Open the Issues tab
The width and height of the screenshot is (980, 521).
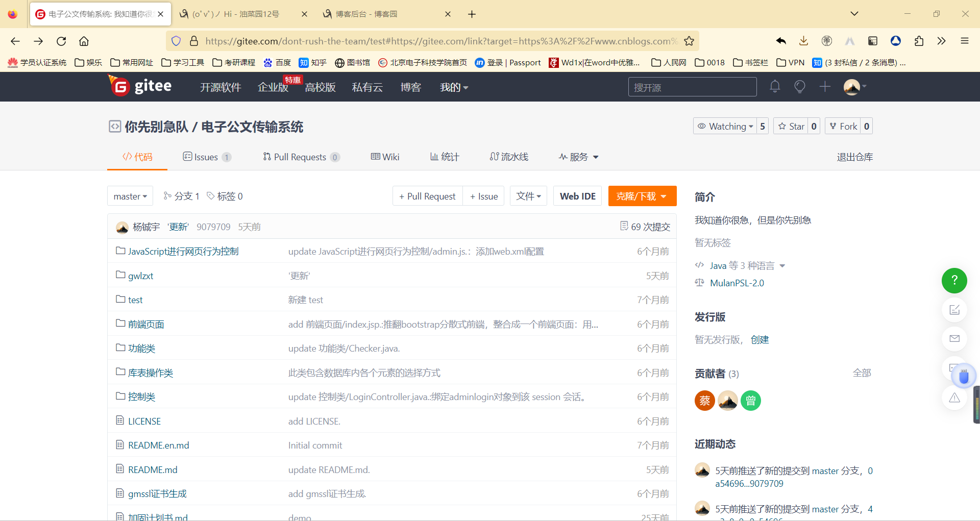pos(207,157)
